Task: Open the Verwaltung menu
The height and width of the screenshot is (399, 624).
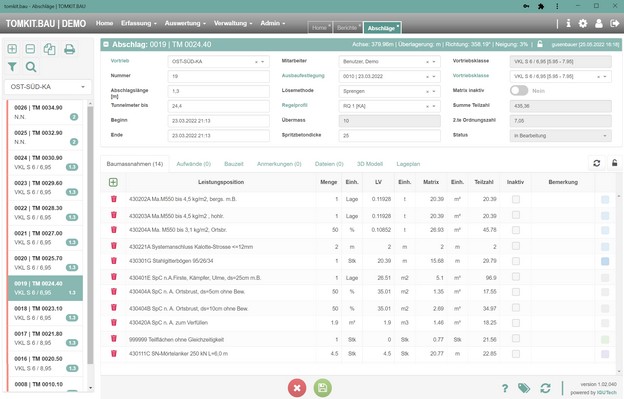Action: [x=233, y=23]
